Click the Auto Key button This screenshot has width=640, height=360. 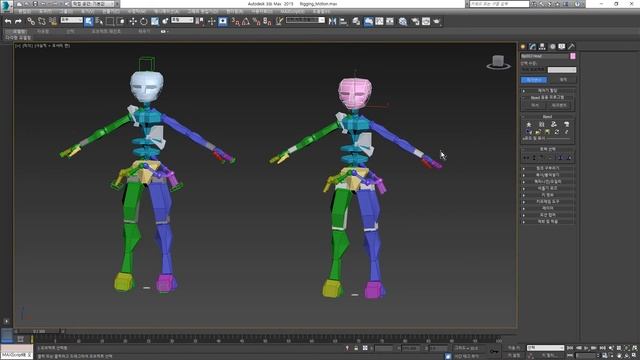point(514,348)
